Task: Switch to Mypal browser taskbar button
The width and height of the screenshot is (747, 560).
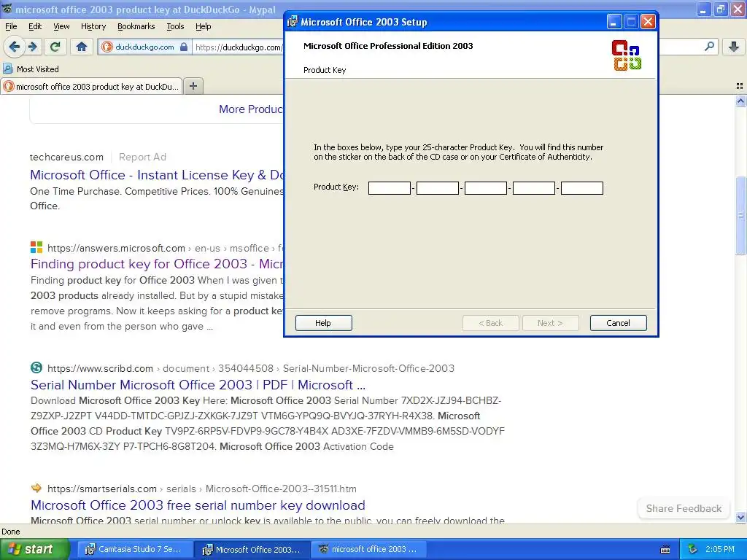Action: (x=368, y=549)
